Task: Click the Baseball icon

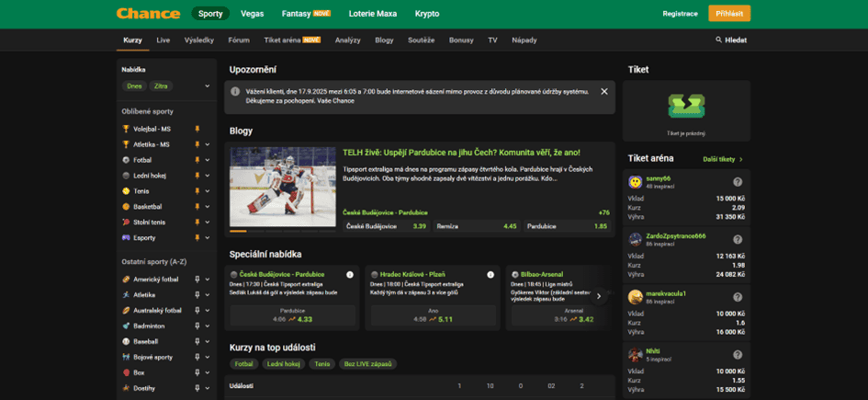Action: 126,342
